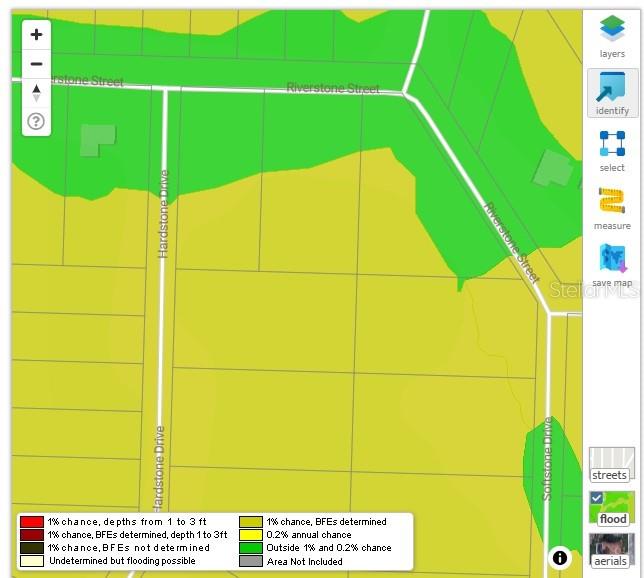Reset map orientation with compass arrow
Screen dimensions: 644x578
37,93
